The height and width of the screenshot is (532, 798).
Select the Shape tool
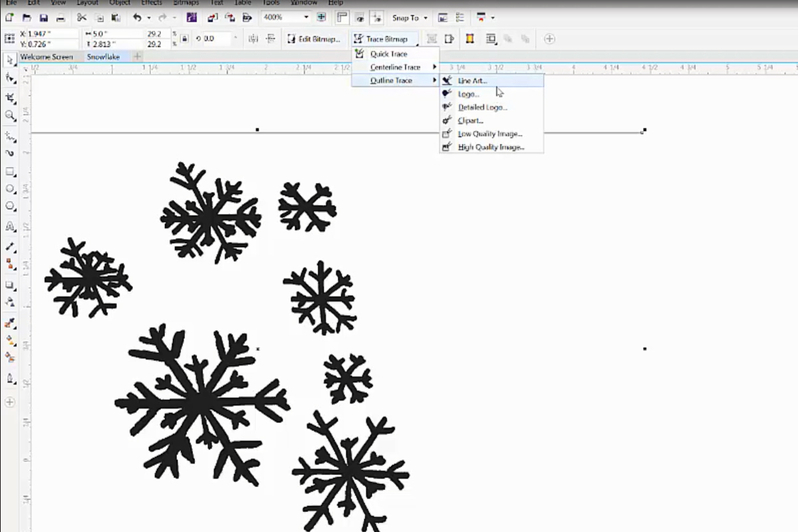point(10,78)
